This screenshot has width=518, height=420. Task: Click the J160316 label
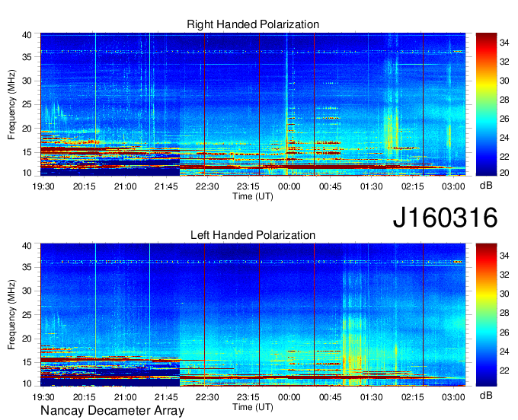(x=445, y=218)
